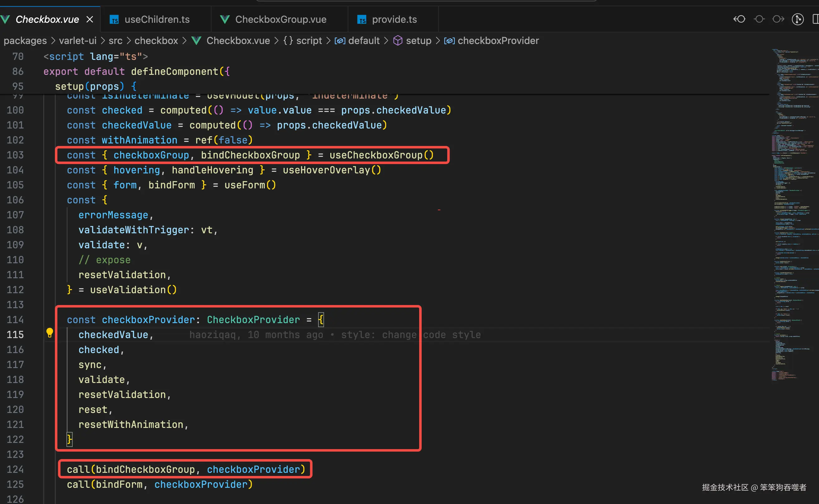Screen dimensions: 819x504
Task: Open the provide.ts tab
Action: point(394,19)
